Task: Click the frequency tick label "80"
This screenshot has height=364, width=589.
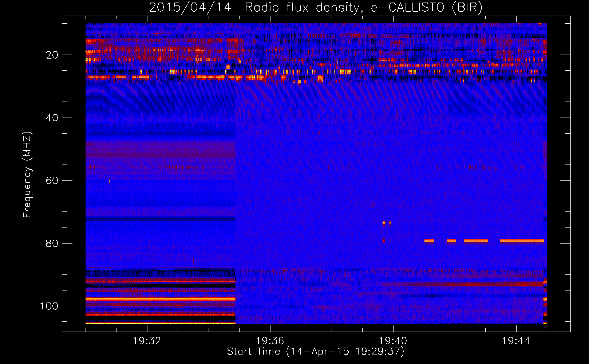Action: click(x=52, y=244)
